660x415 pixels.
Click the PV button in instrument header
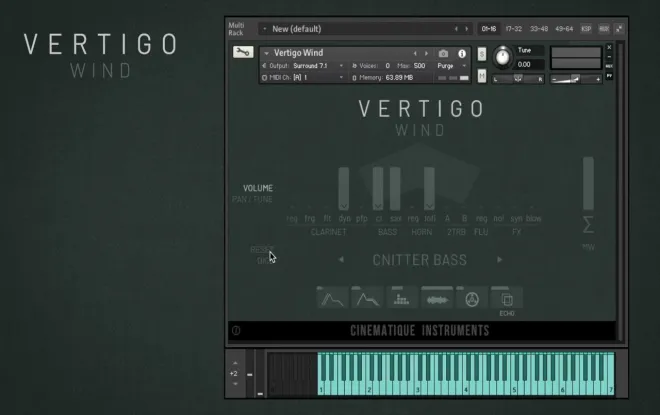click(x=609, y=76)
